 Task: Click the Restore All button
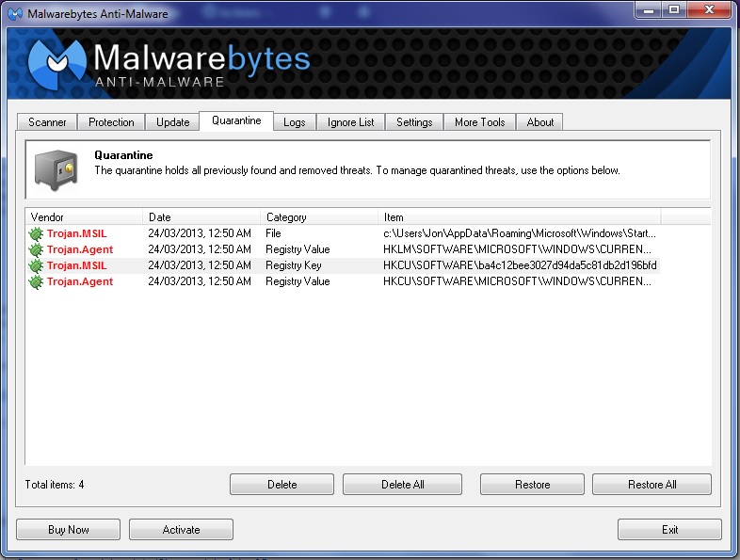(652, 485)
